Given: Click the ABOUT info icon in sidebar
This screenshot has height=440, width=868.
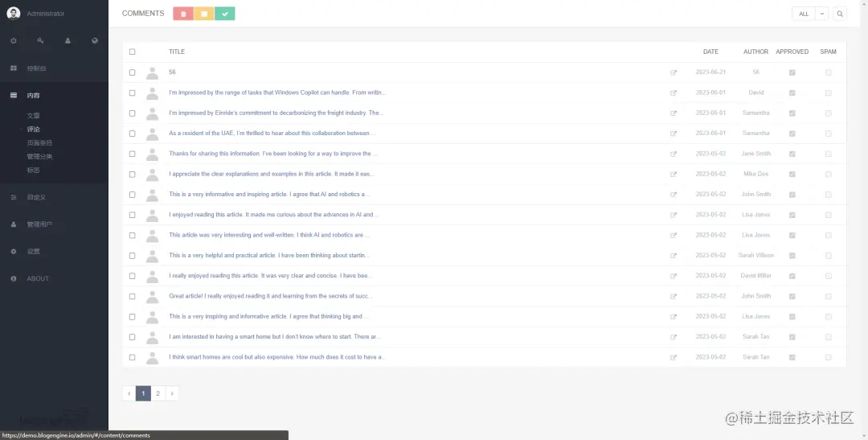Looking at the screenshot, I should click(x=14, y=279).
